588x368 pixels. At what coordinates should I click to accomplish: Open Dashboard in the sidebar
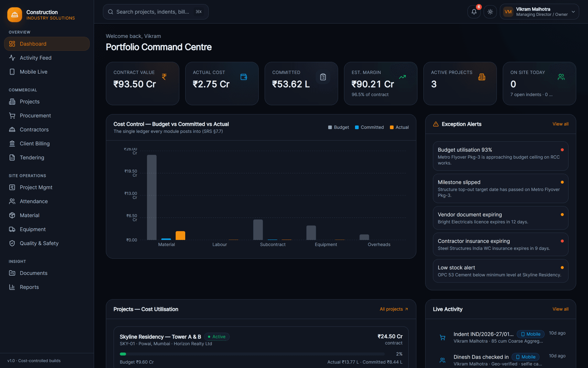coord(47,44)
